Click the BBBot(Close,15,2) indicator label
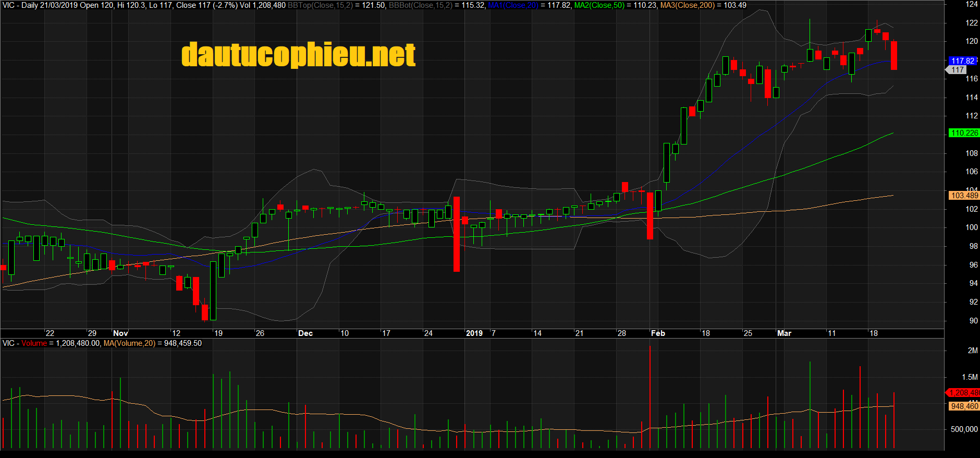Image resolution: width=980 pixels, height=458 pixels. 421,5
